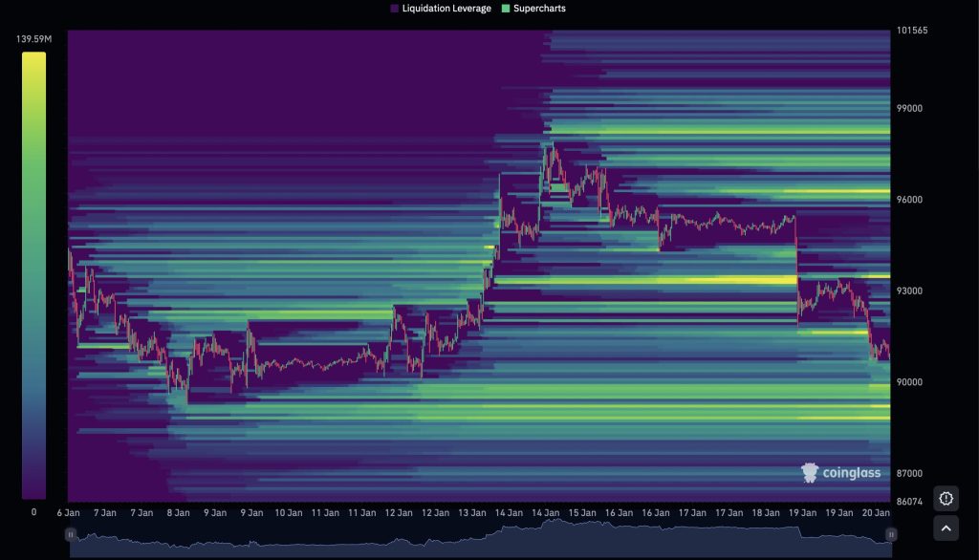Viewport: 979px width, 560px height.
Task: Click the 101565 price axis label
Action: click(x=912, y=30)
